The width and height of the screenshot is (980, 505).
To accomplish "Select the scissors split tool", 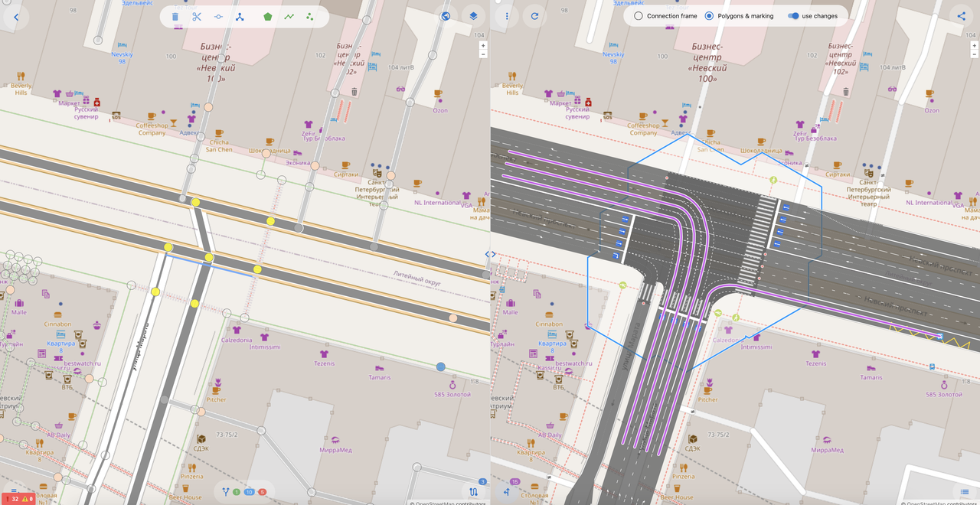I will click(197, 16).
